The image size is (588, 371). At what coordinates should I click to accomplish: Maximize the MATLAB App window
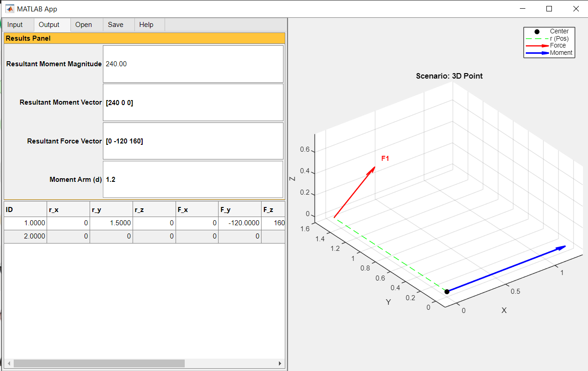(549, 9)
